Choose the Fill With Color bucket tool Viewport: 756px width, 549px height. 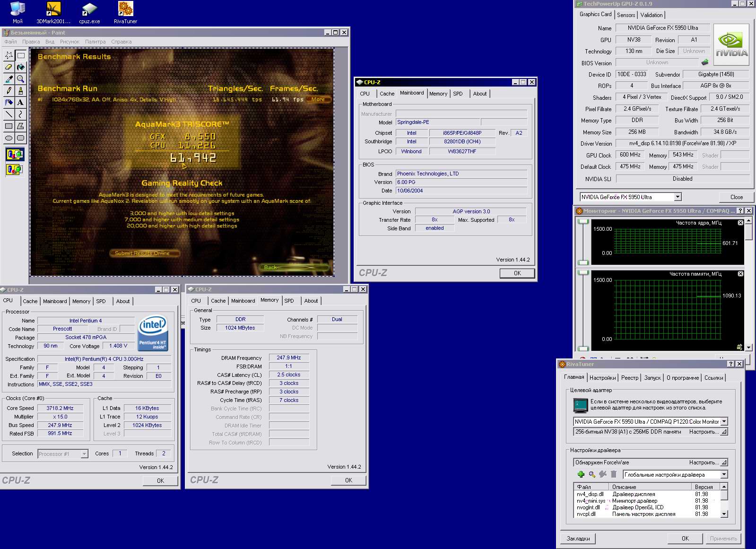point(21,67)
